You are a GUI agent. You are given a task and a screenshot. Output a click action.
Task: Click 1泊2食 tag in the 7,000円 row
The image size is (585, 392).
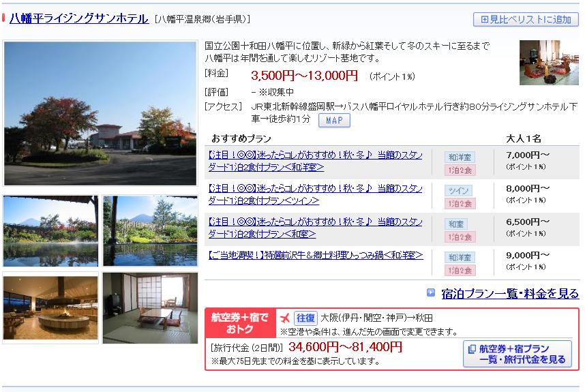tap(460, 170)
